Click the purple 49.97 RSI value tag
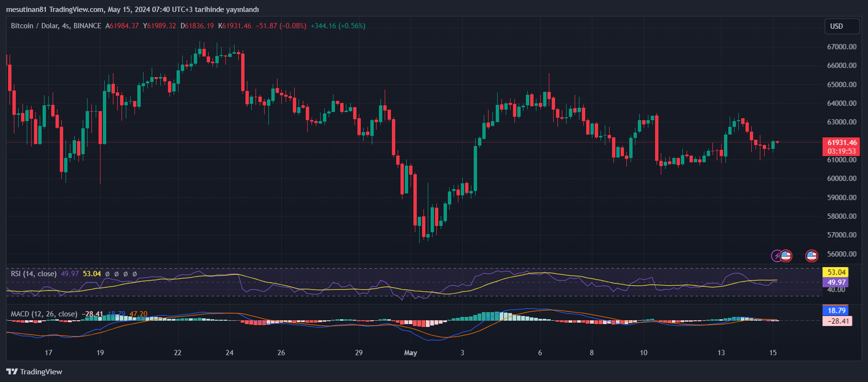The width and height of the screenshot is (868, 382). (x=836, y=282)
